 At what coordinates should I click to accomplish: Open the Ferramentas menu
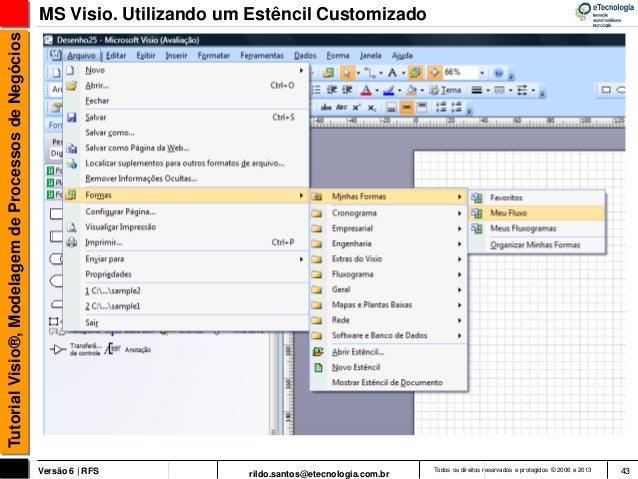tap(262, 56)
